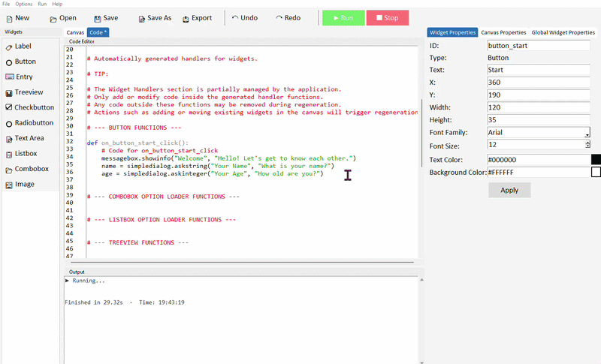Select the Button widget icon
This screenshot has height=364, width=601.
pos(9,62)
